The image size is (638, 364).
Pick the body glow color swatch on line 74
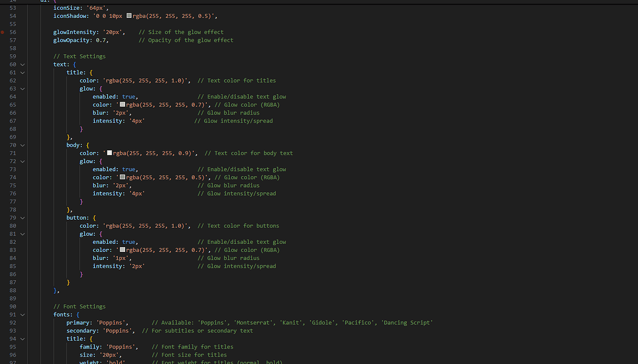(123, 177)
